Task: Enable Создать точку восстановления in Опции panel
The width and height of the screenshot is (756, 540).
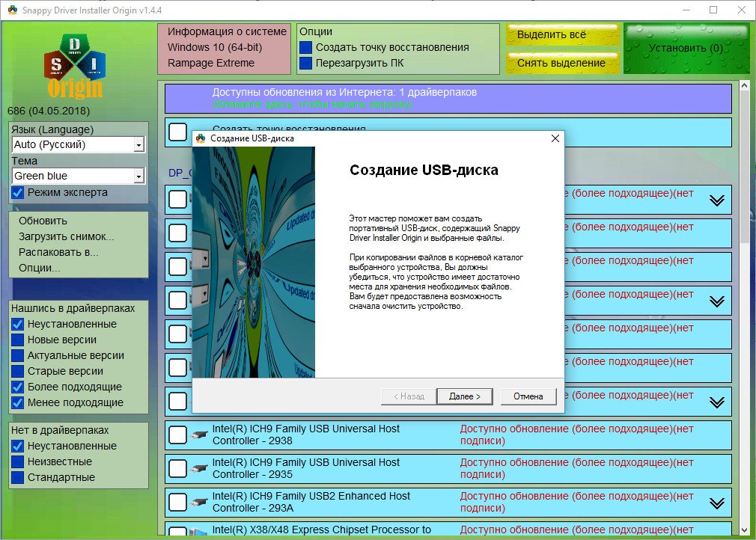Action: click(305, 47)
